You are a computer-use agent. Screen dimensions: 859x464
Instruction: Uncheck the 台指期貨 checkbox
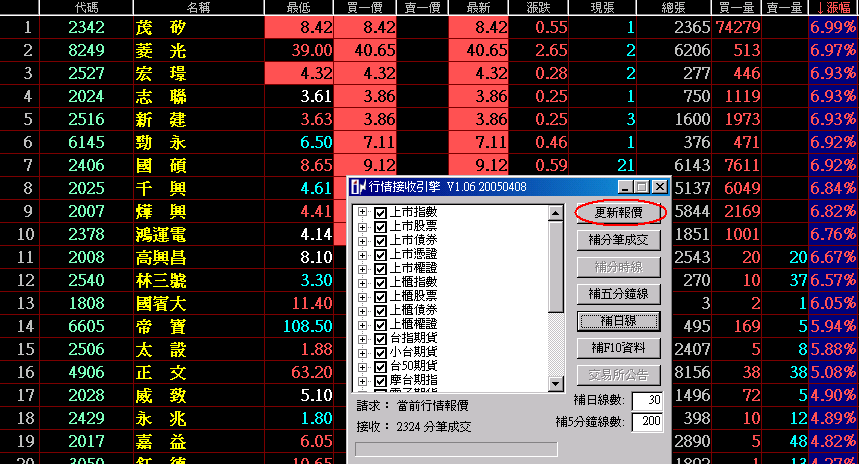[380, 339]
